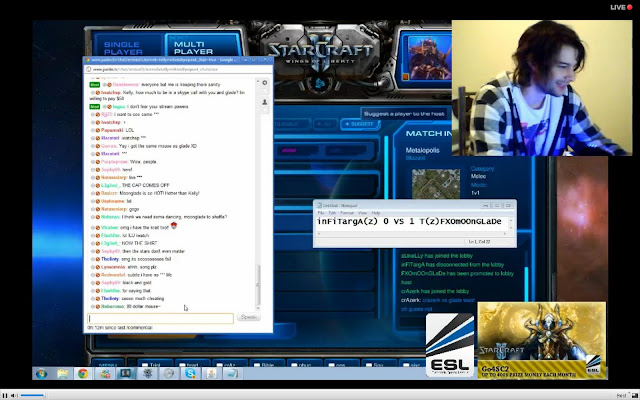Click the chat vertical scrollbar thumb
Image resolution: width=640 pixels, height=400 pixels.
[x=258, y=284]
